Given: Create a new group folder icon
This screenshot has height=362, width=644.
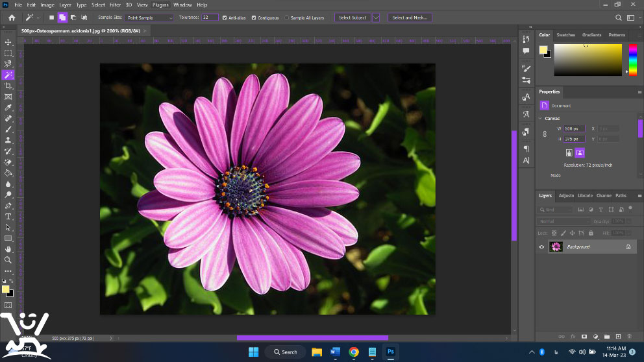Looking at the screenshot, I should coord(606,337).
